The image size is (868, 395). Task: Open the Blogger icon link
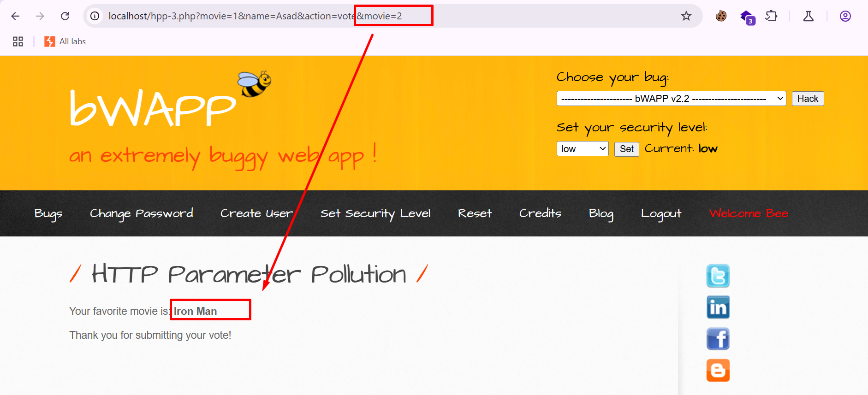pyautogui.click(x=718, y=370)
